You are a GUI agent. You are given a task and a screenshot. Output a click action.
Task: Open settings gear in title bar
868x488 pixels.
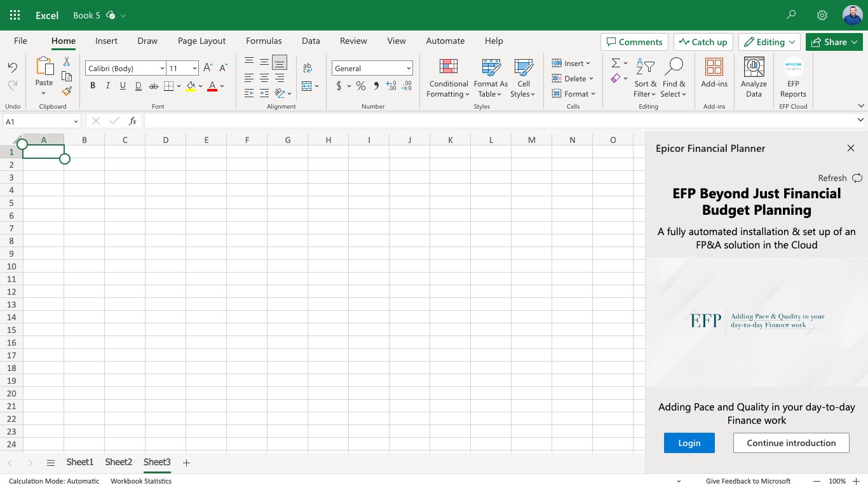[822, 15]
